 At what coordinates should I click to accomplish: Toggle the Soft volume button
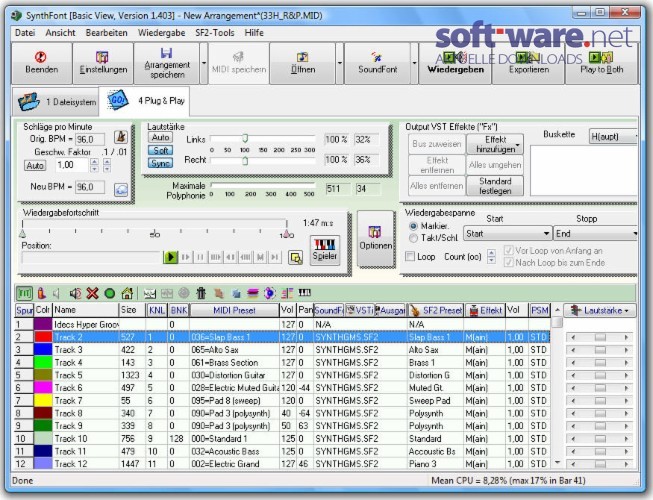tap(160, 150)
